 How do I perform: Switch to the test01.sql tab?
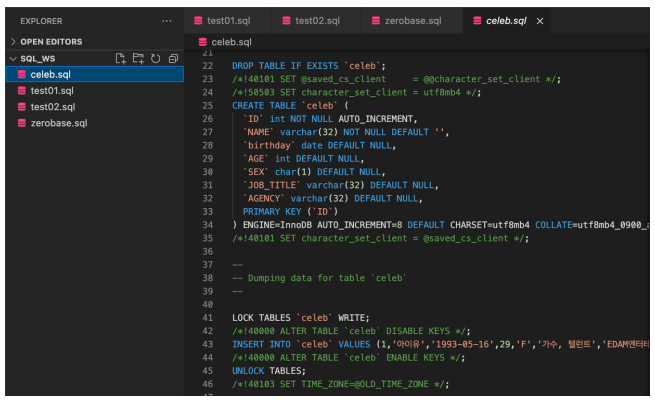point(228,20)
